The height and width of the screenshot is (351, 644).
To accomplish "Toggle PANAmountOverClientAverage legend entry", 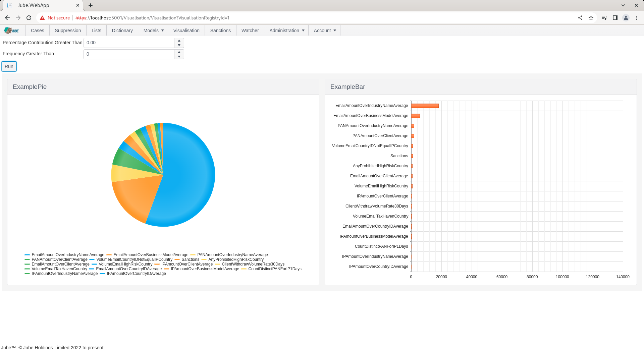I will (56, 259).
